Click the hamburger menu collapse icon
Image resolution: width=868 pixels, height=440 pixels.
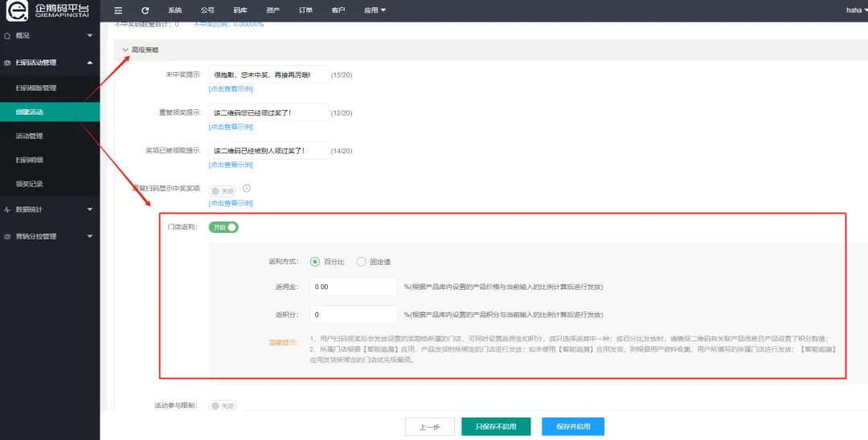click(118, 10)
